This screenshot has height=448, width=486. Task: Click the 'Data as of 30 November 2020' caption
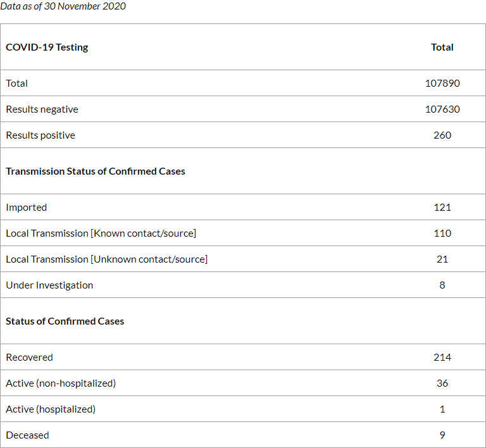[63, 6]
